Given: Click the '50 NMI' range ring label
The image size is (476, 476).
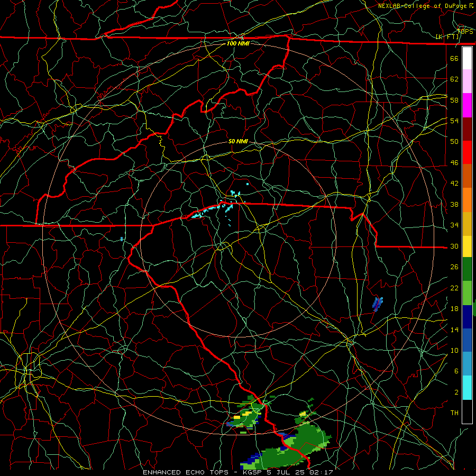Looking at the screenshot, I should [x=238, y=141].
